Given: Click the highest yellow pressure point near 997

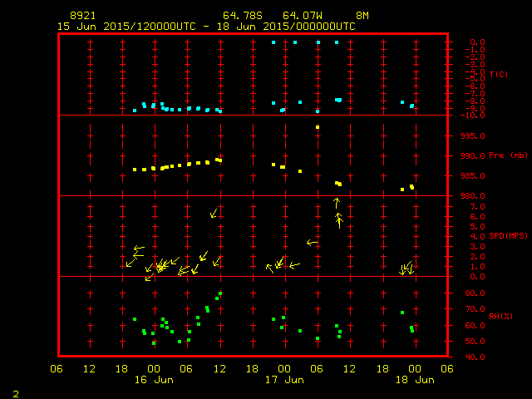Looking at the screenshot, I should coord(318,127).
